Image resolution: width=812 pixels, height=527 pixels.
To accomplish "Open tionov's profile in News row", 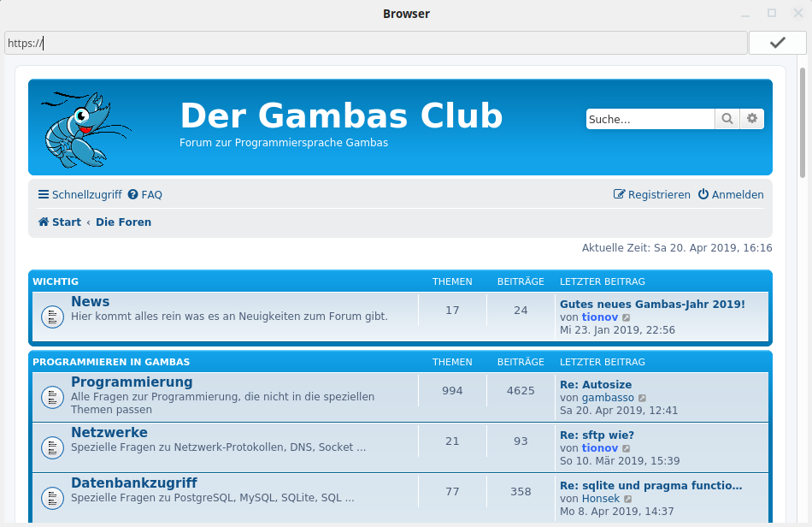I will pyautogui.click(x=600, y=317).
